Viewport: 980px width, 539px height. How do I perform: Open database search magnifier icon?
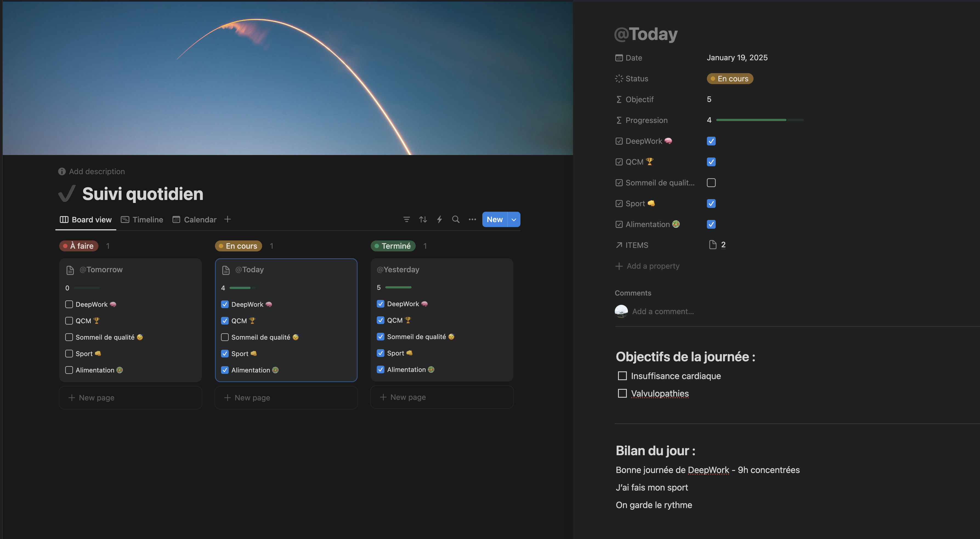pyautogui.click(x=455, y=219)
